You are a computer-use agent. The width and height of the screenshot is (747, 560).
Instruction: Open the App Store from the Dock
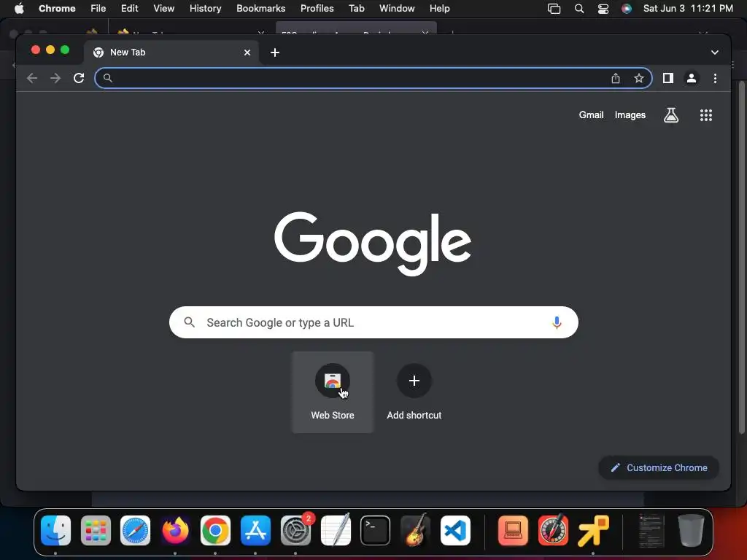tap(255, 530)
